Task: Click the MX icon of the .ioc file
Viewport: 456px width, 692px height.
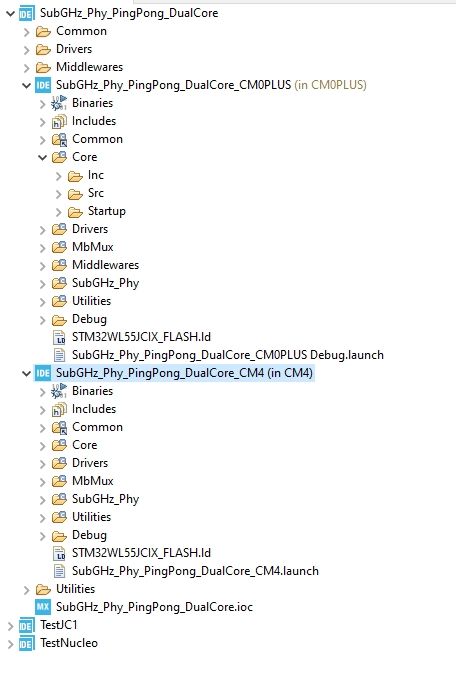Action: [x=43, y=607]
